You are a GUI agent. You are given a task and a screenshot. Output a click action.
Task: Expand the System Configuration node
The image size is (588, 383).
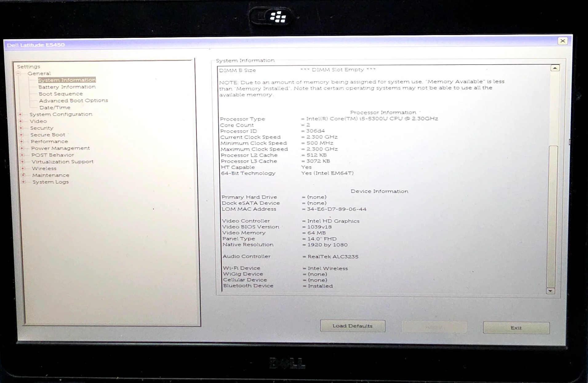click(20, 114)
